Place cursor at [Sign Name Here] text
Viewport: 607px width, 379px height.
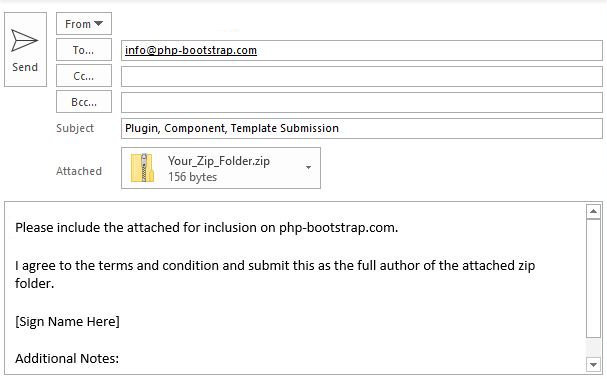[67, 321]
